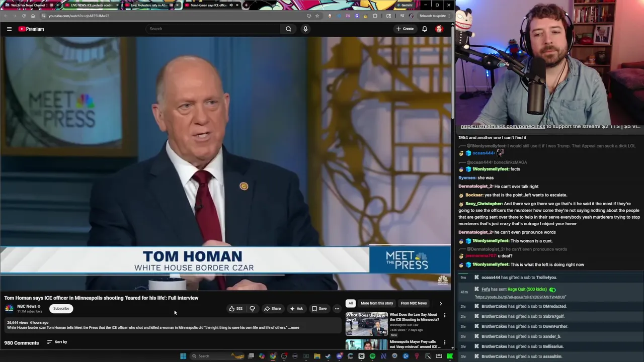Click the streamlabs.com/boneclinks link in chat
The width and height of the screenshot is (644, 362).
pyautogui.click(x=503, y=127)
